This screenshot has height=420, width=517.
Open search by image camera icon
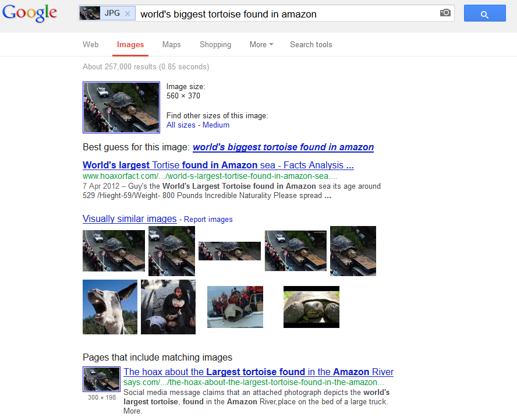pos(445,13)
